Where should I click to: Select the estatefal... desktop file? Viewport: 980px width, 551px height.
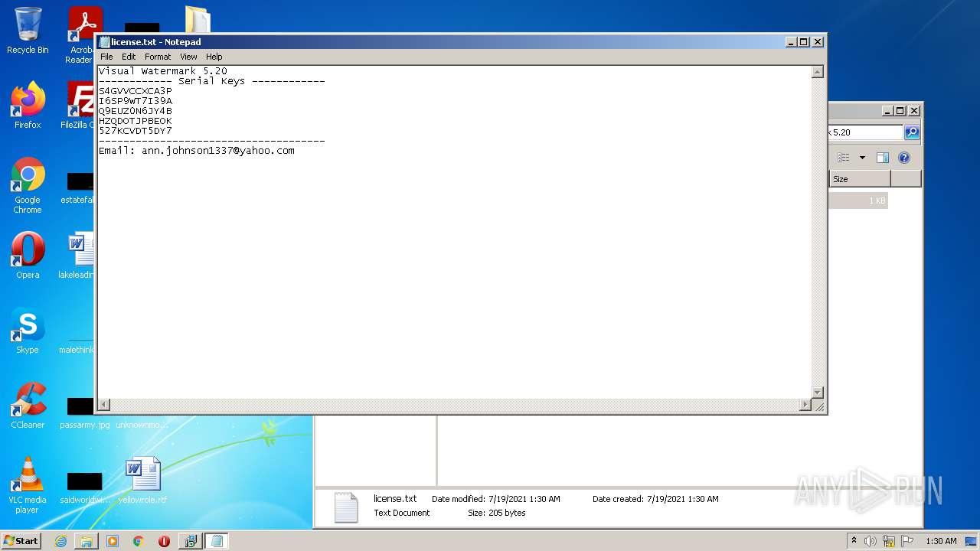80,187
